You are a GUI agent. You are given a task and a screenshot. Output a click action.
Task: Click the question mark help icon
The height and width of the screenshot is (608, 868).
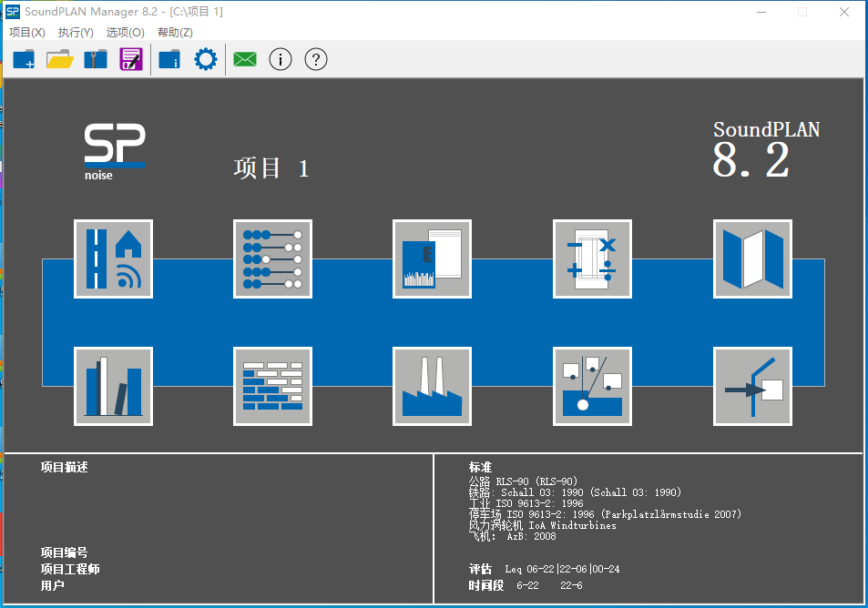[x=315, y=58]
